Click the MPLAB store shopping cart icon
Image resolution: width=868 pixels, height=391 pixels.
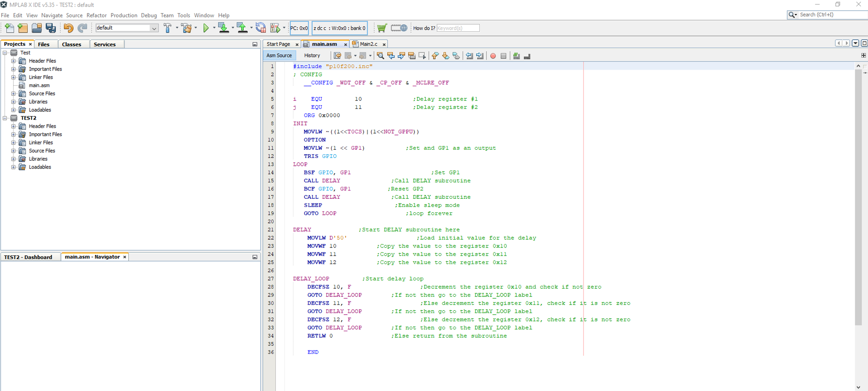tap(381, 28)
